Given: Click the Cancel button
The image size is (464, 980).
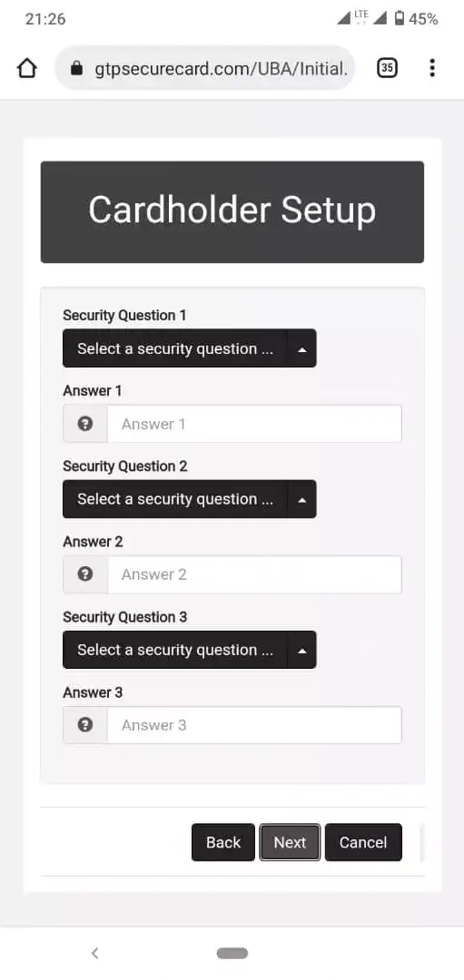Looking at the screenshot, I should (x=363, y=842).
